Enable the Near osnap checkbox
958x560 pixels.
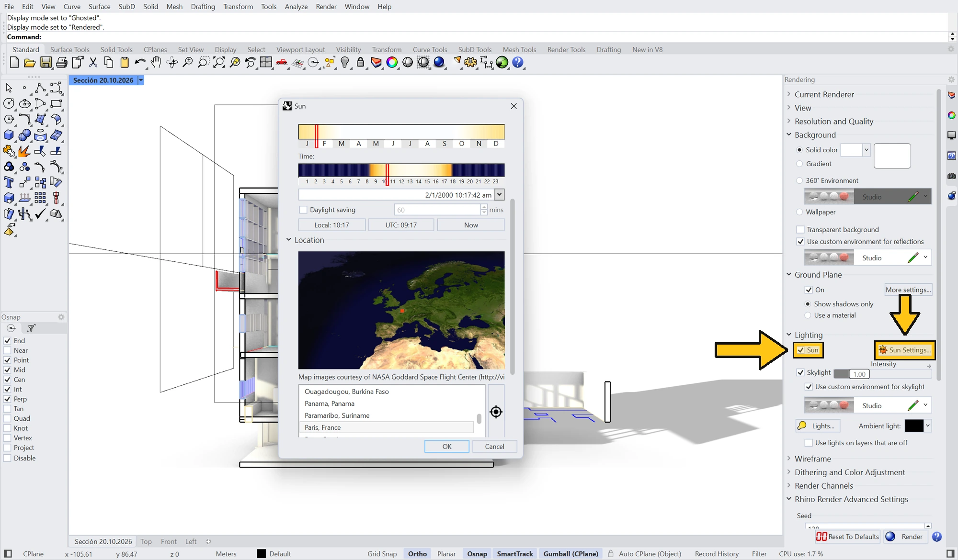point(7,350)
